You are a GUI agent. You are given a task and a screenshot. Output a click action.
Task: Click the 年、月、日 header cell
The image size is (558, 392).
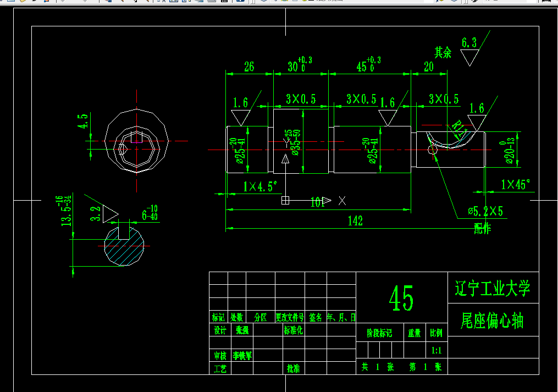(x=341, y=317)
